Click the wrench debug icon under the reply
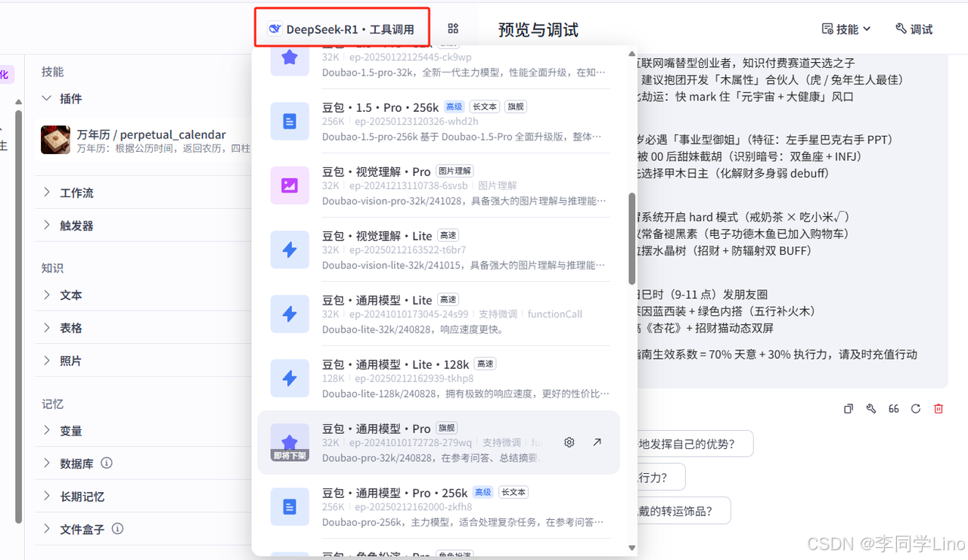 (871, 409)
